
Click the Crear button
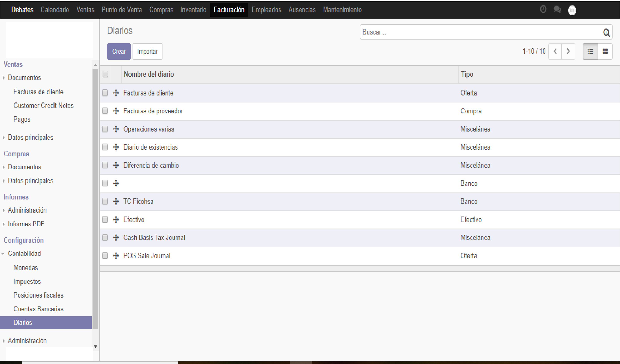119,51
